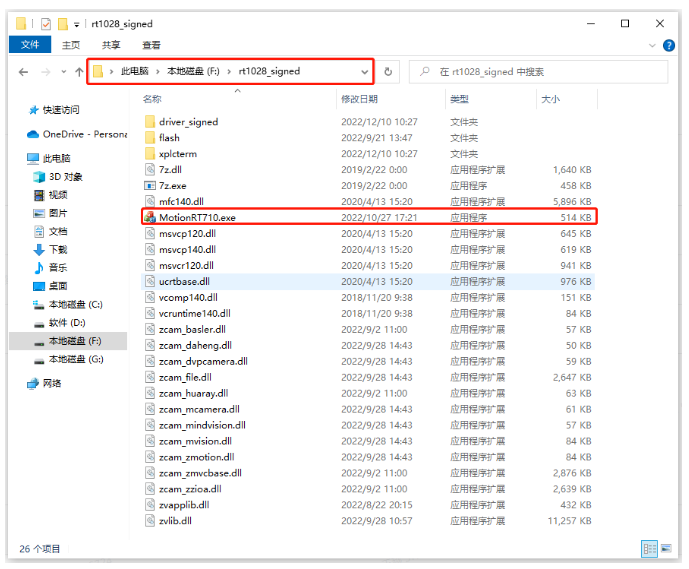The image size is (689, 569).
Task: Click rt1028_signed in the address breadcrumb
Action: 269,71
